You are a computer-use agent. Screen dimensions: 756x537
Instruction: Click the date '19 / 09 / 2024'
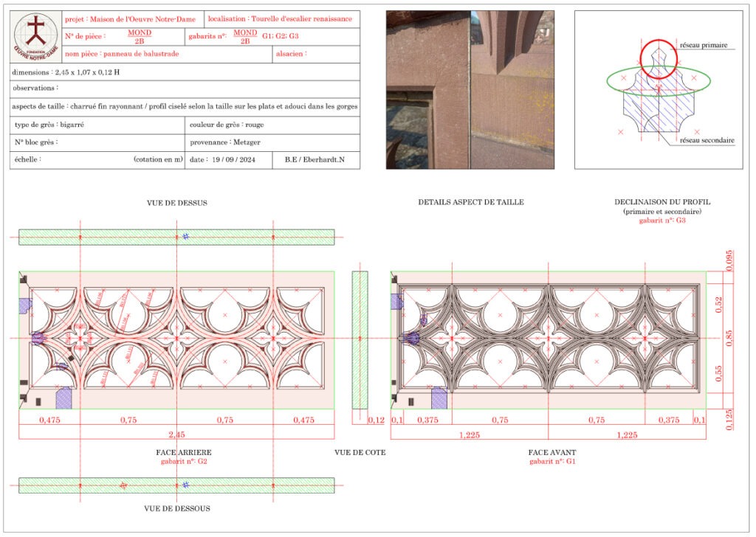pos(234,160)
